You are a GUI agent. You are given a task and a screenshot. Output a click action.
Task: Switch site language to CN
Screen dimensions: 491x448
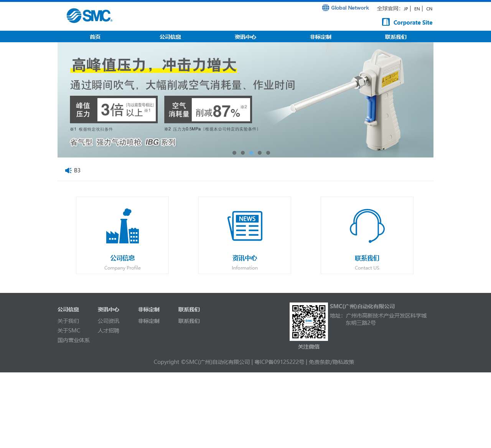point(429,9)
